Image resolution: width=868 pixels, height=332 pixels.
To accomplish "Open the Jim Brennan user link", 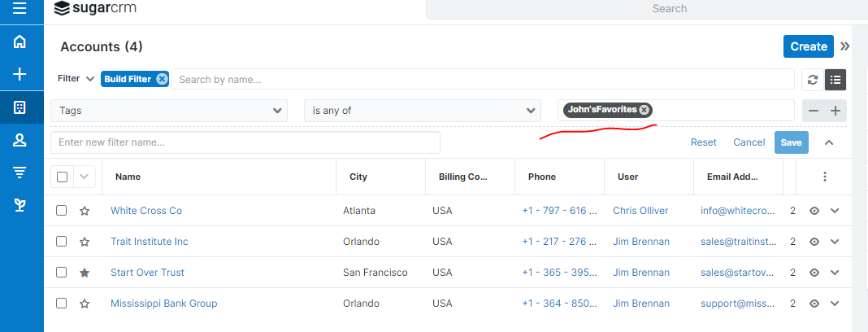I will 641,242.
